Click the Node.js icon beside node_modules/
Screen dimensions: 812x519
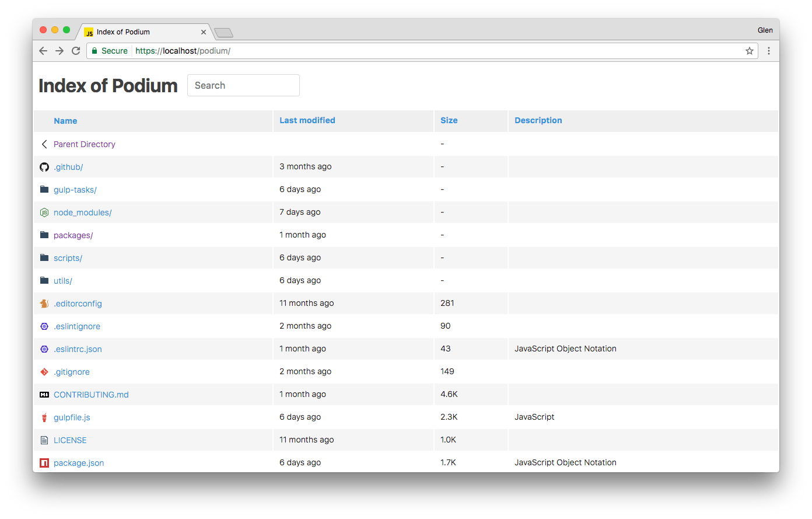(44, 213)
